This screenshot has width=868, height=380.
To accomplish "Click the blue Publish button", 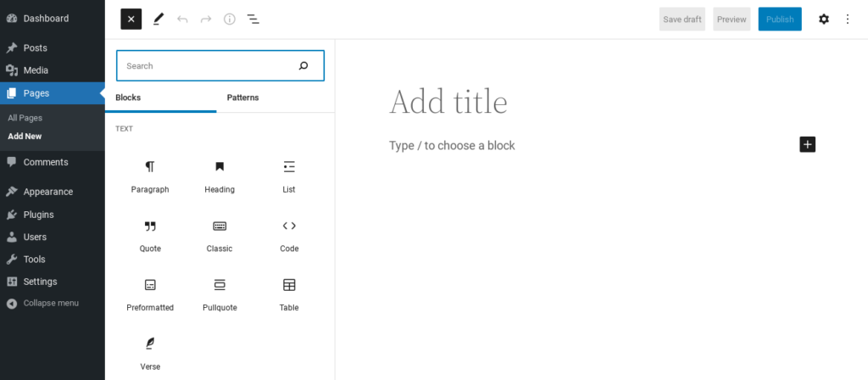I will coord(780,20).
